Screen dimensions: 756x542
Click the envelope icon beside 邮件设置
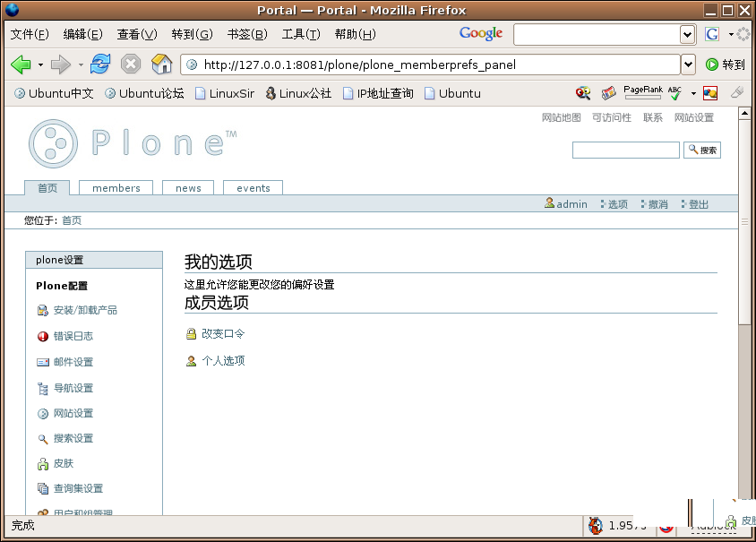pyautogui.click(x=43, y=362)
